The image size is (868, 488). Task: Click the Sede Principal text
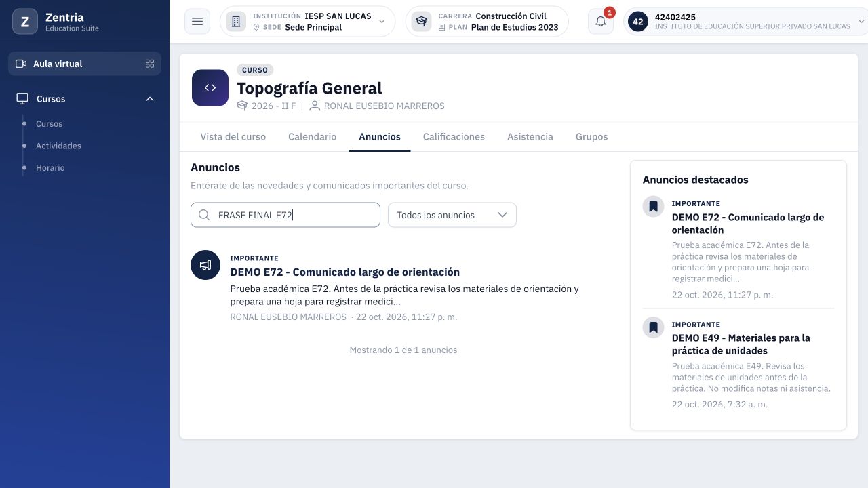pyautogui.click(x=313, y=27)
